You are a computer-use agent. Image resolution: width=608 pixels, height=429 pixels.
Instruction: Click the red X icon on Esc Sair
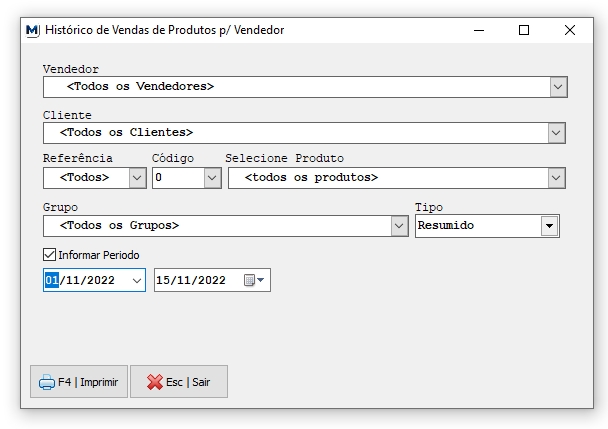tap(154, 382)
